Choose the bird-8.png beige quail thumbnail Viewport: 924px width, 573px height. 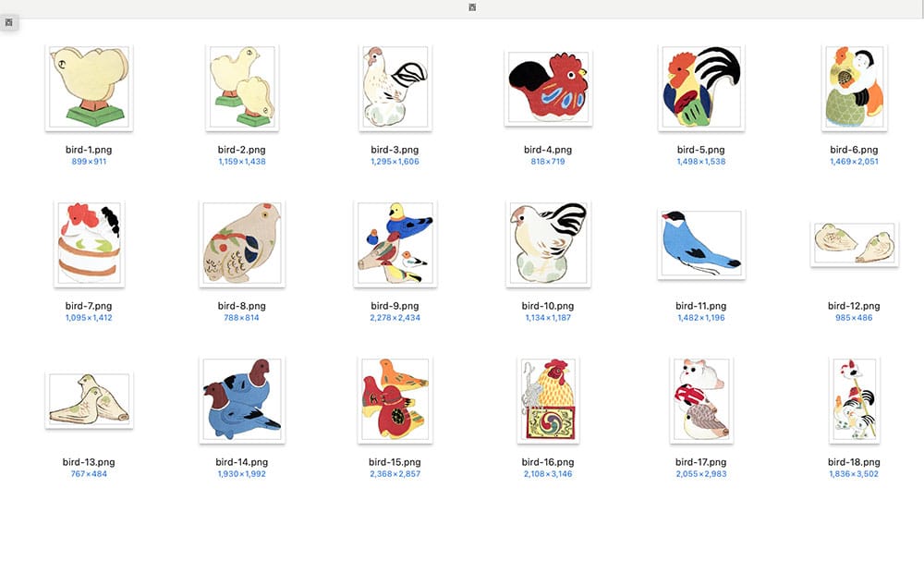click(241, 243)
